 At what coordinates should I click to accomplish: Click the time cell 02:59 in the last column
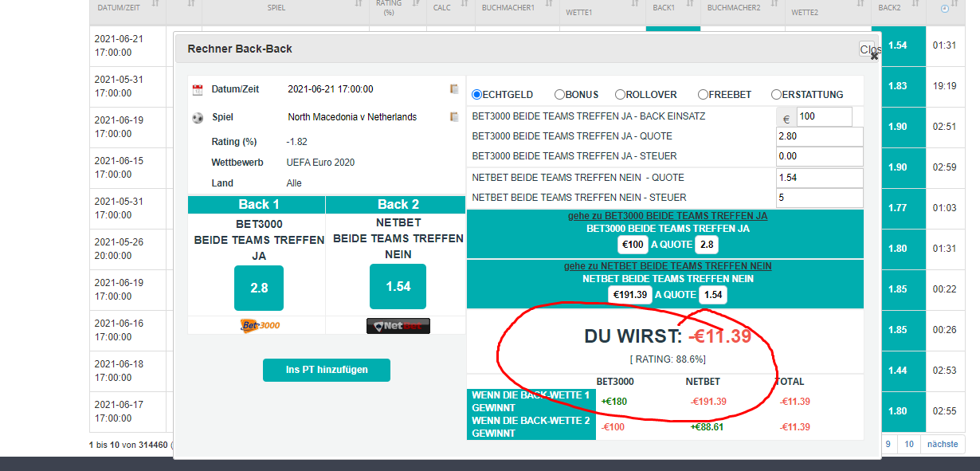click(944, 167)
